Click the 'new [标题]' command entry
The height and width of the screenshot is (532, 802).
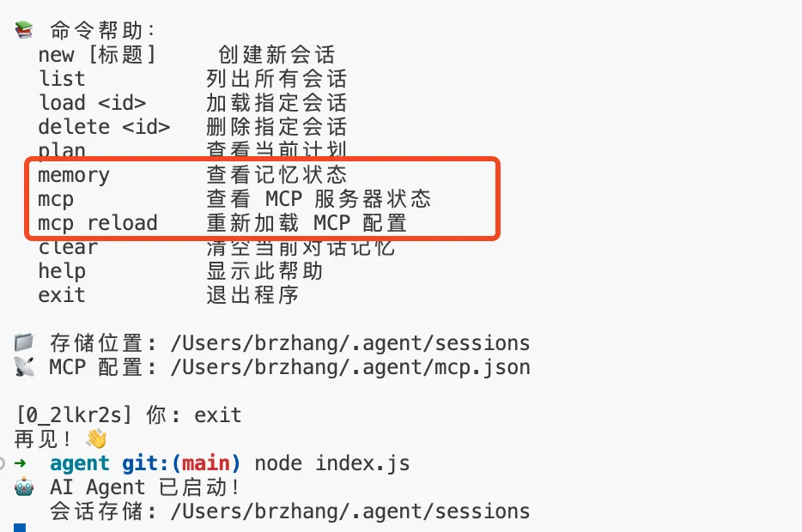pyautogui.click(x=97, y=54)
